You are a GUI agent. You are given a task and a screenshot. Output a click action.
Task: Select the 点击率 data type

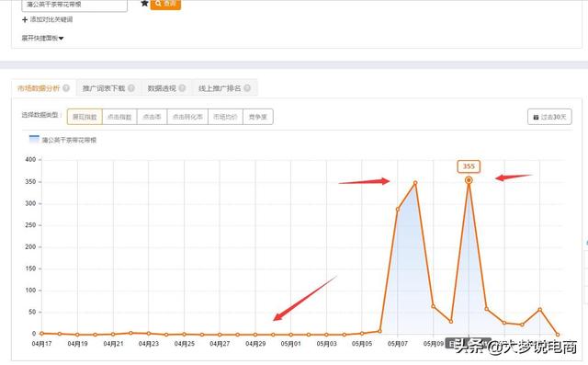click(x=152, y=117)
